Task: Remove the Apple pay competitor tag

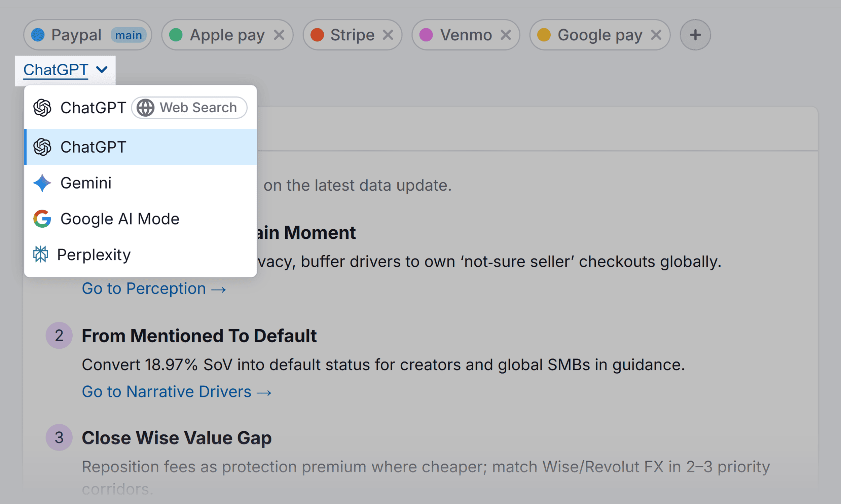Action: click(280, 35)
